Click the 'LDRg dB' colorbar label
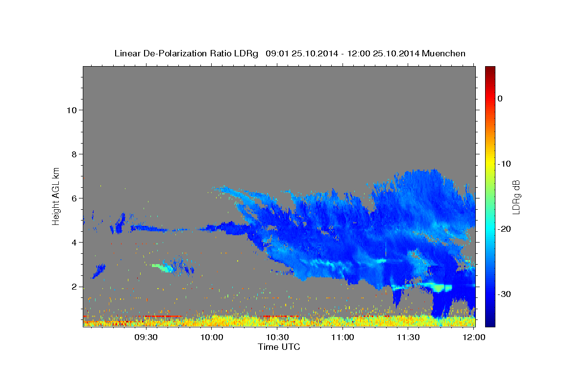588x392 pixels. [x=515, y=197]
